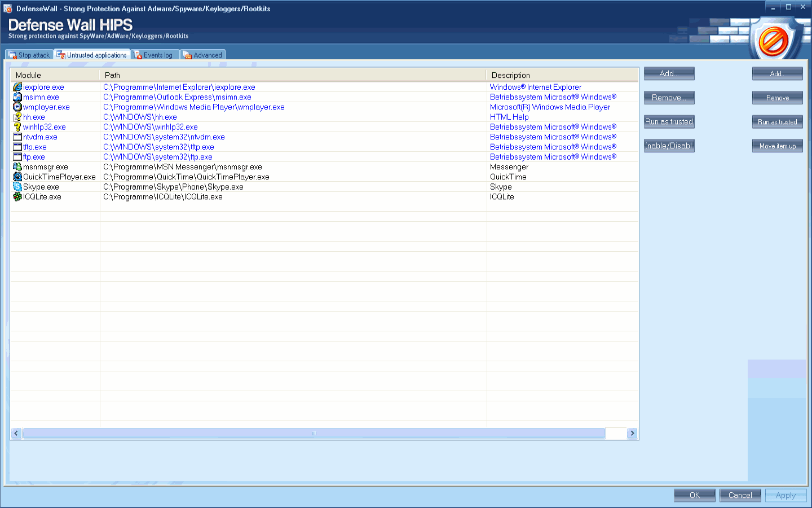
Task: Sort by the Module column header
Action: click(x=55, y=75)
